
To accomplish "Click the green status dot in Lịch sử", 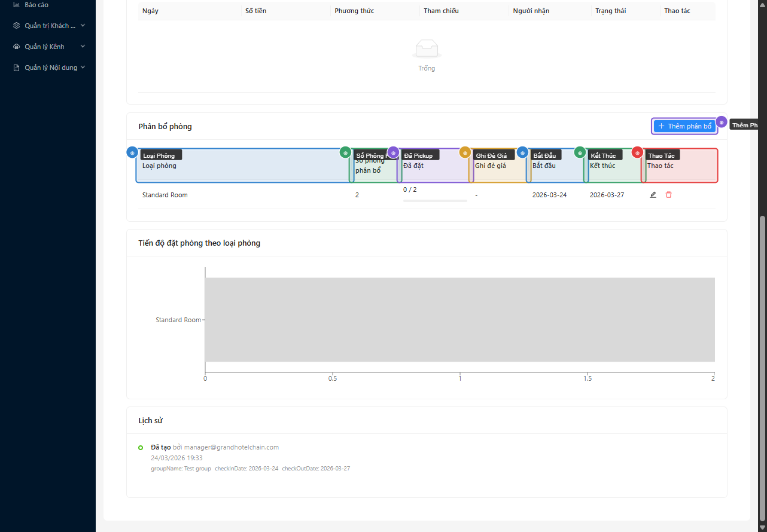I will [141, 447].
